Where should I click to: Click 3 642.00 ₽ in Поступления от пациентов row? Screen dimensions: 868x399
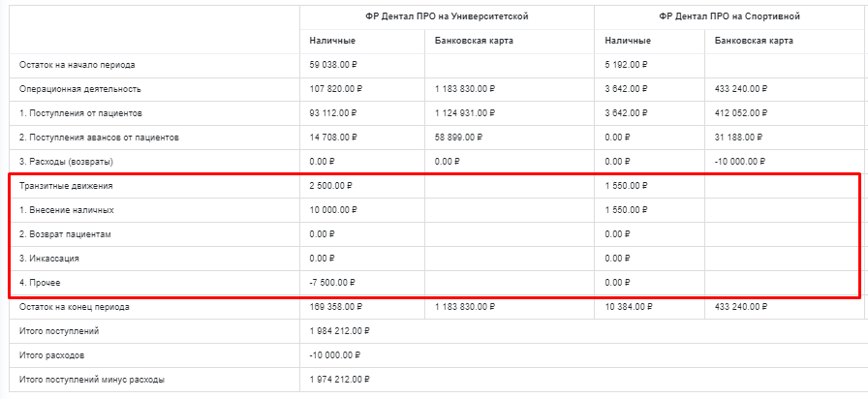pos(626,113)
